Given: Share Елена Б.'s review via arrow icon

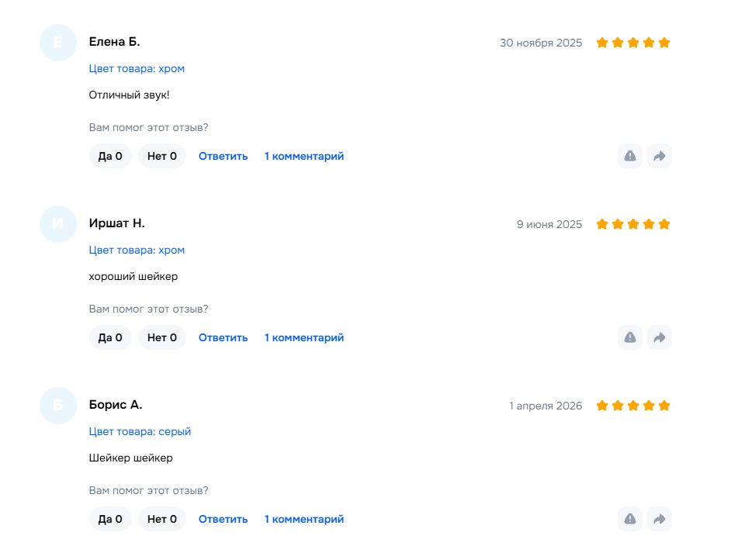Looking at the screenshot, I should (x=660, y=156).
